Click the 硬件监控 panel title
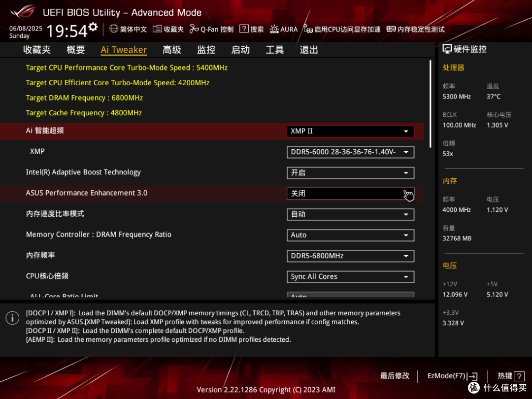Image resolution: width=532 pixels, height=399 pixels. pos(470,49)
